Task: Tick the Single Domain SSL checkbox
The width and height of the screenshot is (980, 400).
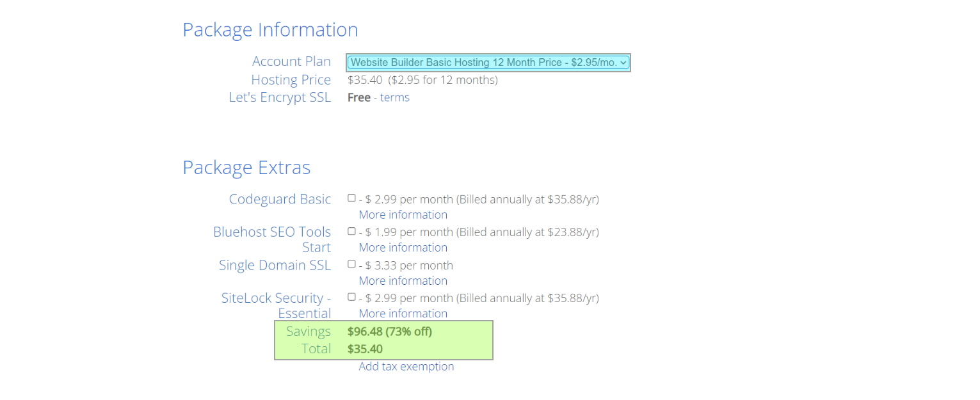Action: (351, 264)
